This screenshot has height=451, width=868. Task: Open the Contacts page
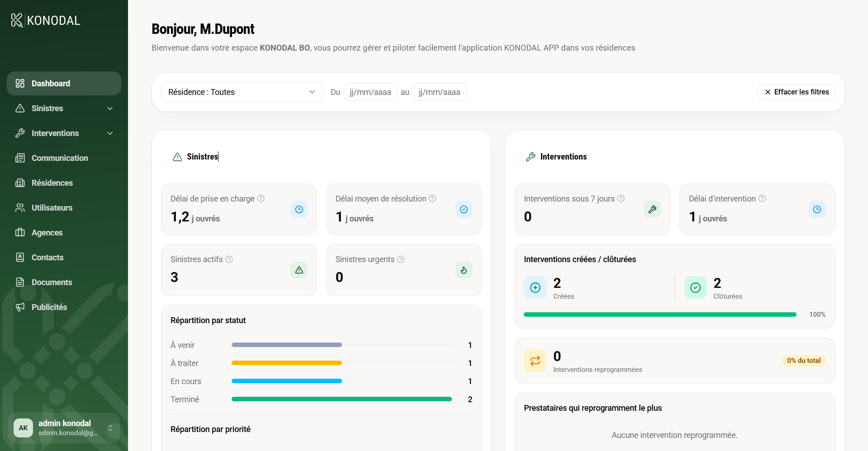coord(64,257)
